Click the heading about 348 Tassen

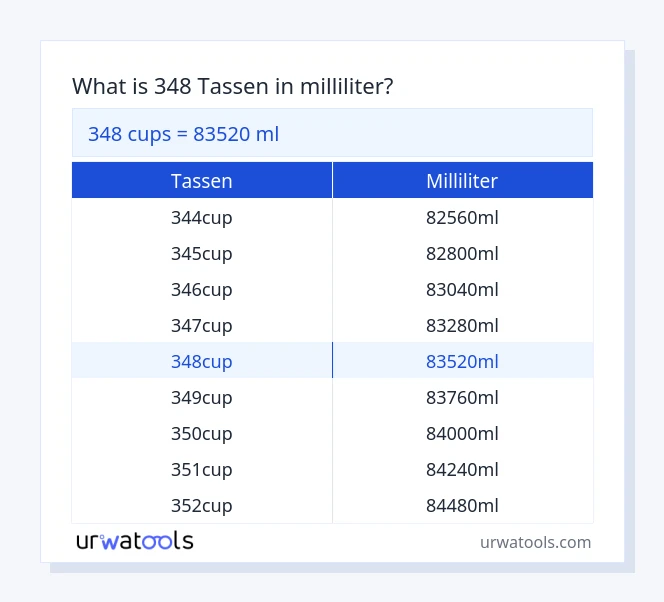pyautogui.click(x=232, y=87)
